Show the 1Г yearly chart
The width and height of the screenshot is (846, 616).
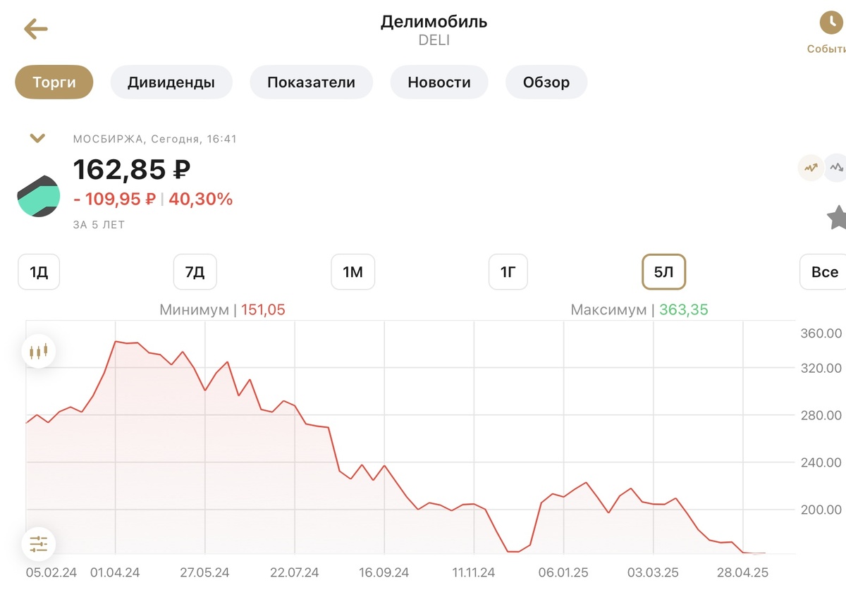(508, 272)
